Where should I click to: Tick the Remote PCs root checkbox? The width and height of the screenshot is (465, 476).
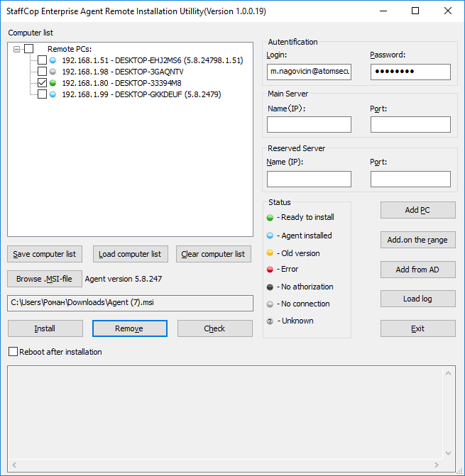29,49
